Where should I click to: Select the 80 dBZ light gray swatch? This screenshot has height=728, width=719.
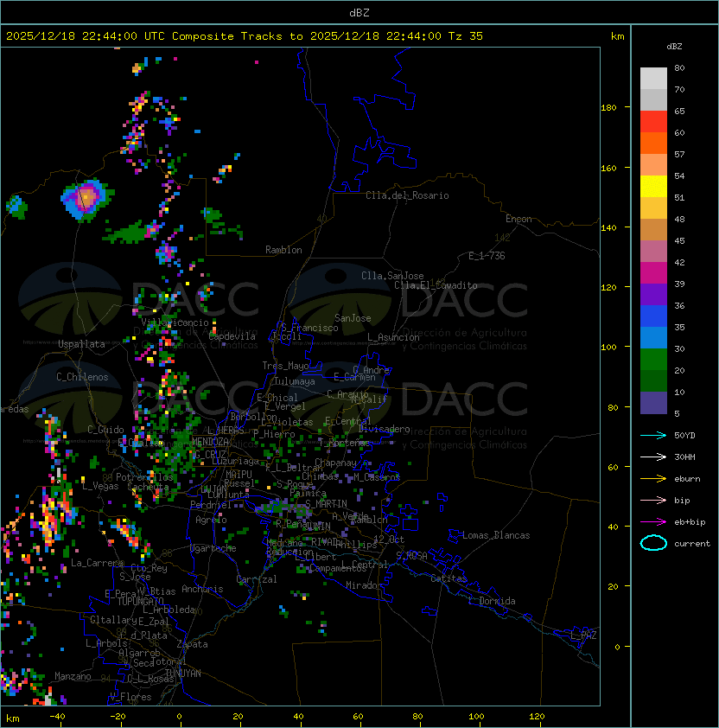coord(653,78)
